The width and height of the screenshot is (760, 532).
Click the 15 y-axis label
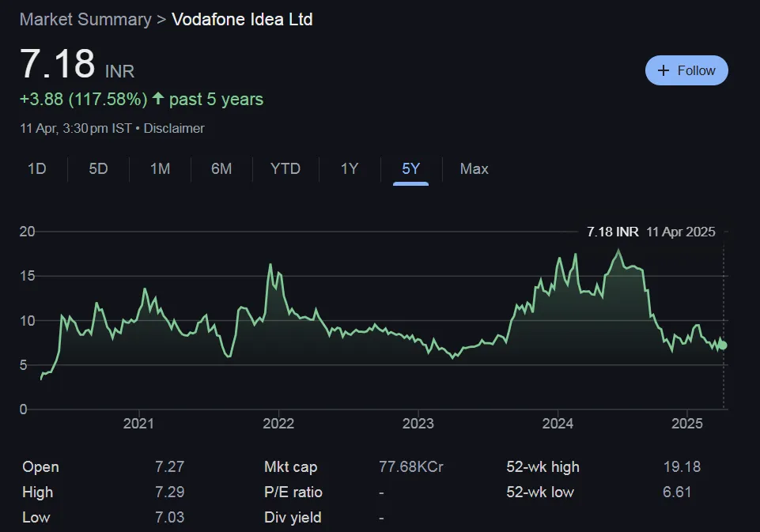coord(27,276)
